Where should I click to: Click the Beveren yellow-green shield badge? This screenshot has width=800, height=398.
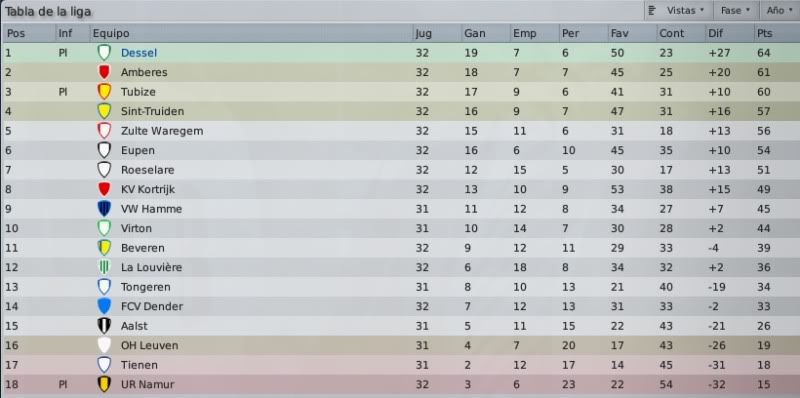tap(104, 248)
